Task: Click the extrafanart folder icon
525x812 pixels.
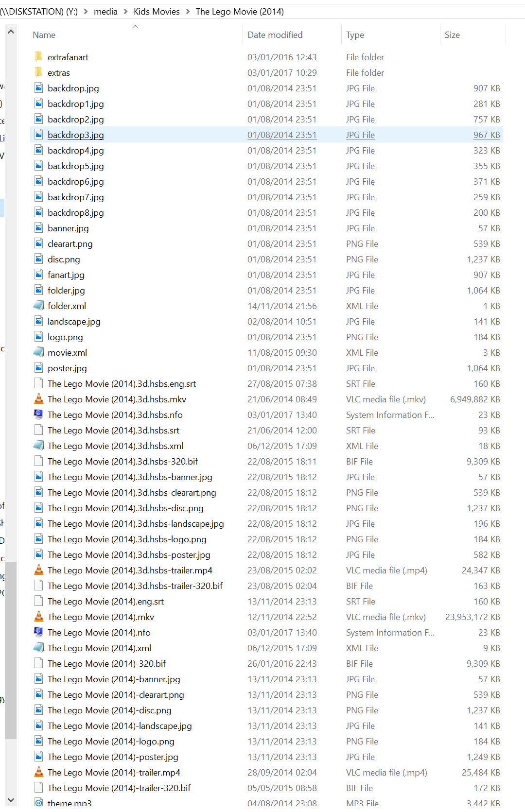Action: coord(39,57)
